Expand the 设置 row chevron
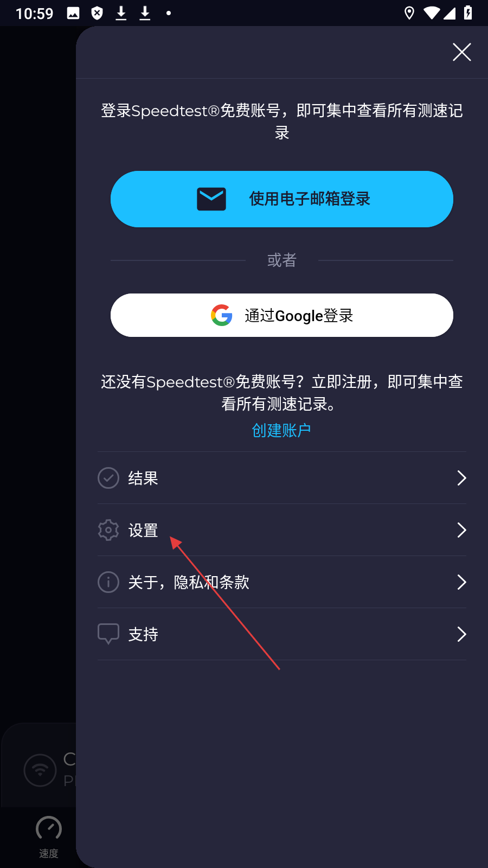The width and height of the screenshot is (488, 868). click(461, 530)
